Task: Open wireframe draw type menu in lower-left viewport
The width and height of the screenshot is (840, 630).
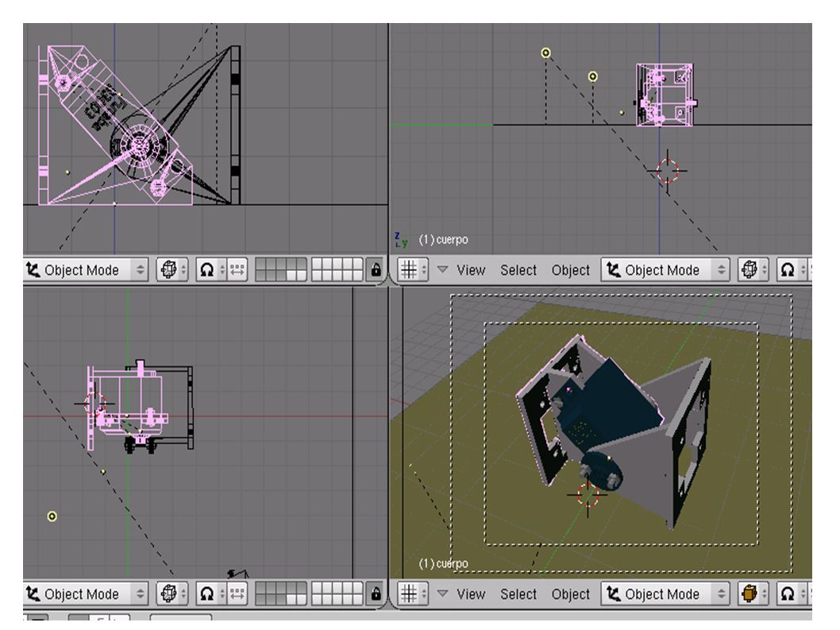Action: tap(171, 593)
